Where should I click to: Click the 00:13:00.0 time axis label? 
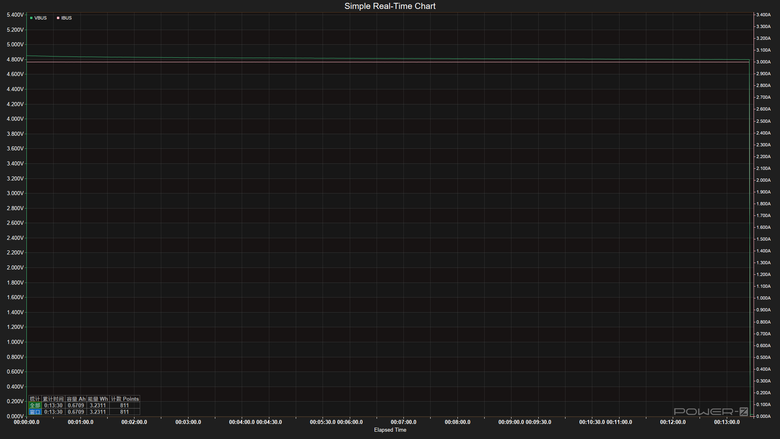(727, 422)
